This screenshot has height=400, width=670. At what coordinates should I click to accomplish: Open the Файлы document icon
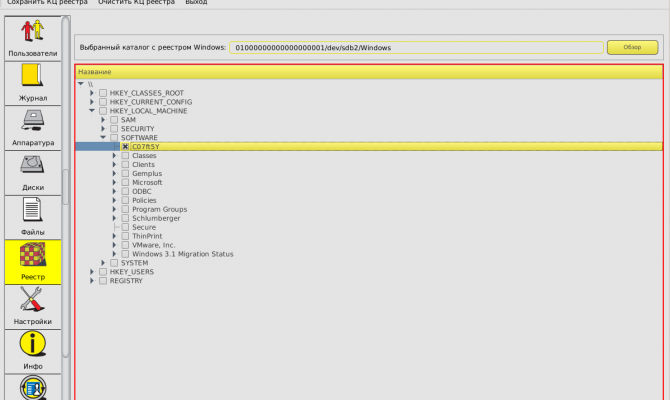[x=32, y=209]
